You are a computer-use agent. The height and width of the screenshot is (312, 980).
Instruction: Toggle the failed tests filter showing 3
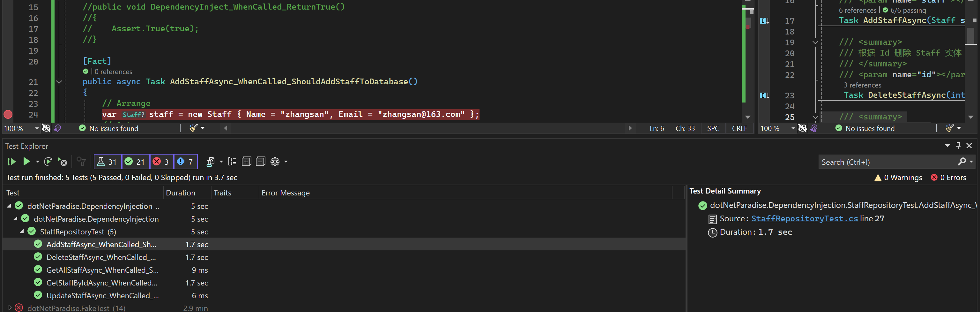pos(162,162)
